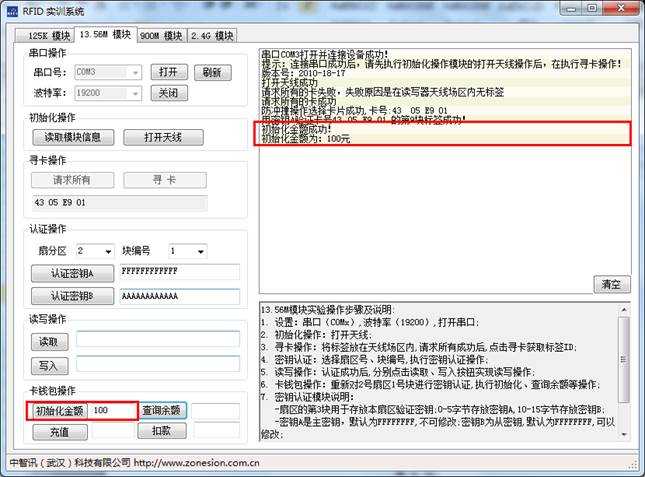Click the 清空 clear log button
Image resolution: width=645 pixels, height=477 pixels.
[612, 284]
